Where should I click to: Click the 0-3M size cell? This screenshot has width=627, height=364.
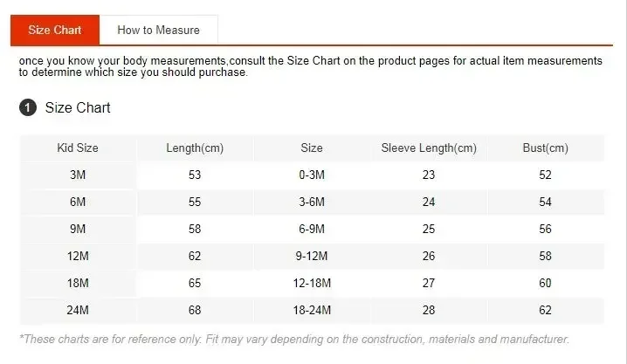click(312, 175)
